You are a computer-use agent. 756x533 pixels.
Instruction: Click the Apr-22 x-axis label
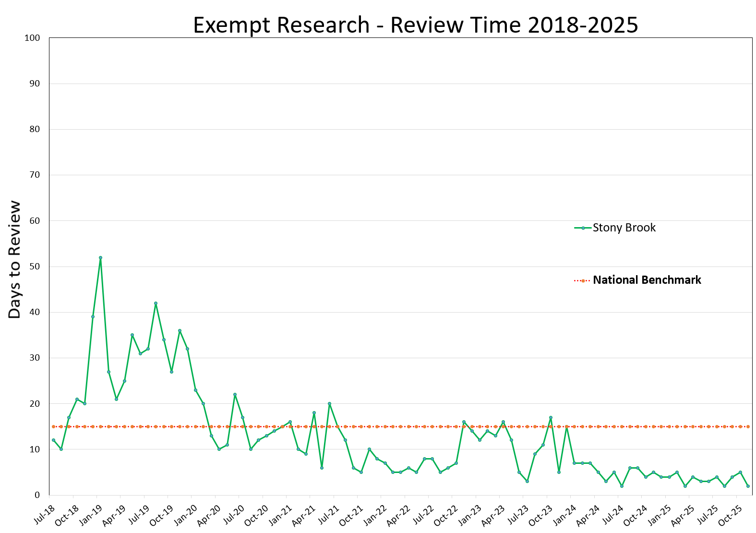[399, 515]
